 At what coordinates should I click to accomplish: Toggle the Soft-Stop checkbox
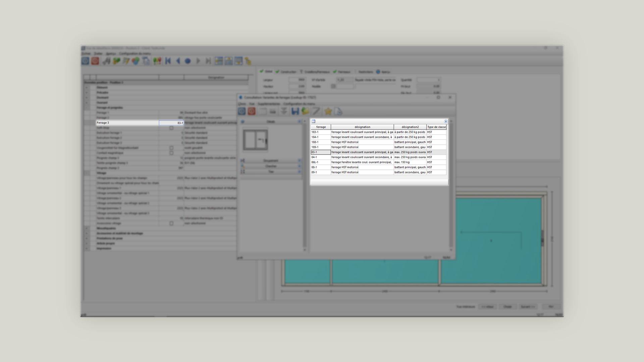tap(171, 128)
